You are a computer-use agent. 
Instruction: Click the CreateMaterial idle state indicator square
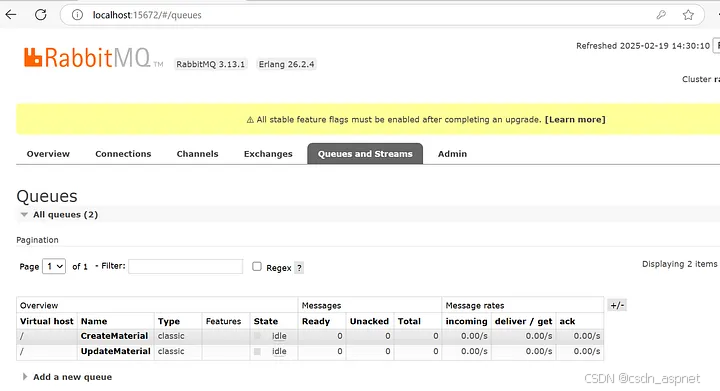[257, 336]
